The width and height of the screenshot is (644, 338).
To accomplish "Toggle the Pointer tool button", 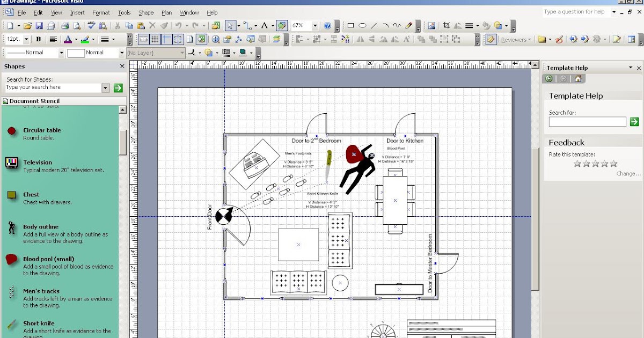I will coord(230,25).
